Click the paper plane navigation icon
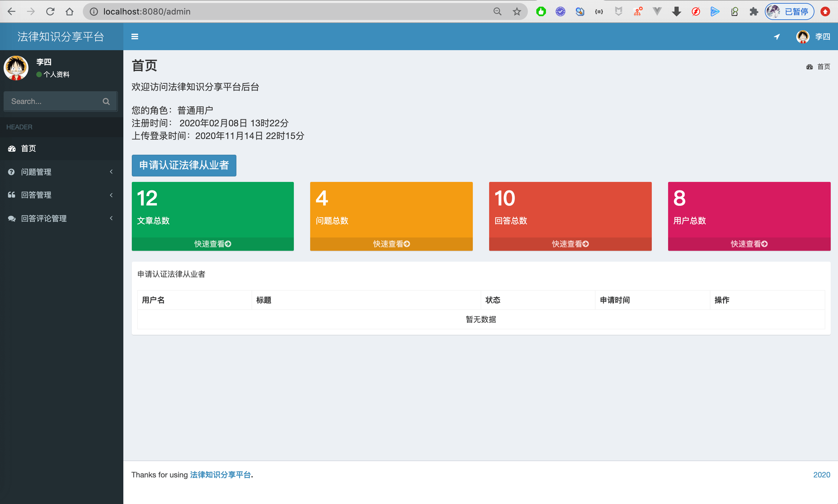Image resolution: width=838 pixels, height=504 pixels. (x=777, y=37)
